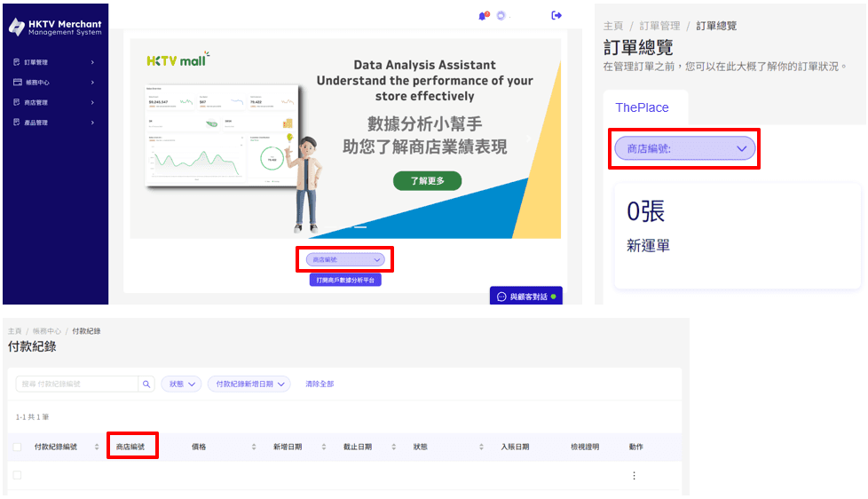This screenshot has height=499, width=868.
Task: Sort by 狀態 column sort arrows
Action: click(481, 447)
